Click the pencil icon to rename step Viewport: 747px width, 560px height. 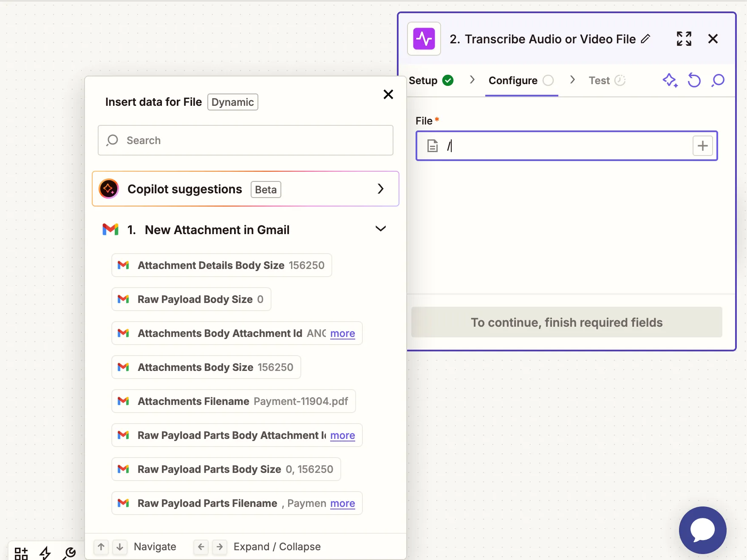(645, 39)
